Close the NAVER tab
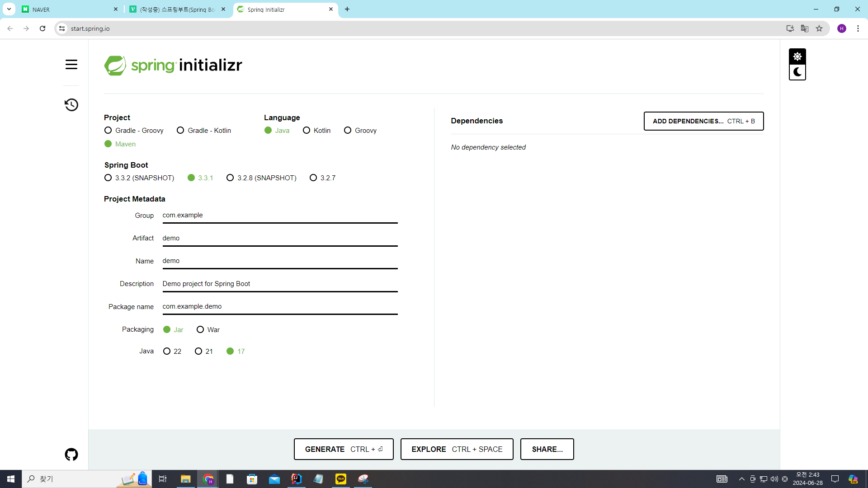Viewport: 868px width, 488px height. [116, 9]
